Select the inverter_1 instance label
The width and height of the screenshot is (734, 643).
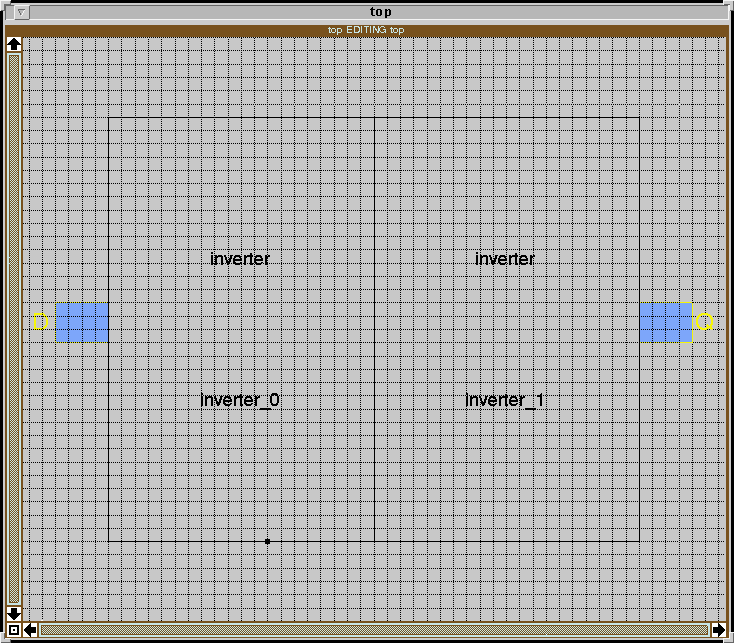pyautogui.click(x=505, y=400)
